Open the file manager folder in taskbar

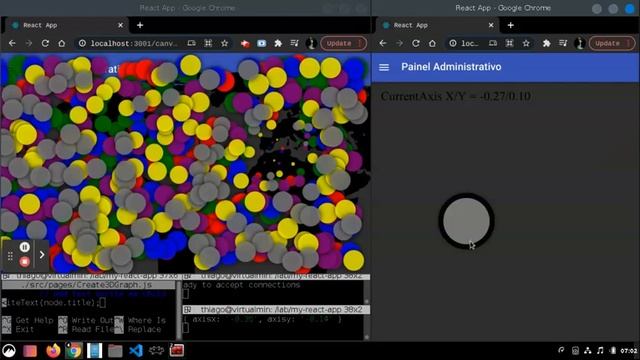click(115, 351)
